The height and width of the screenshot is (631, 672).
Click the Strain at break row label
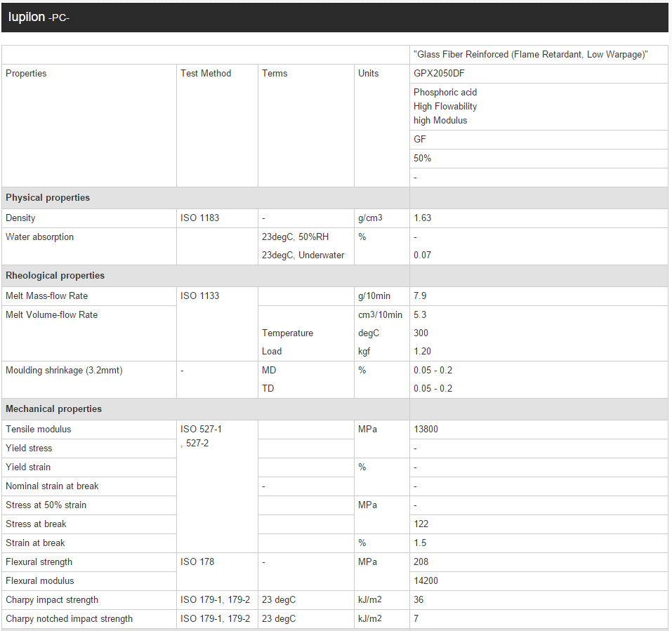point(35,543)
